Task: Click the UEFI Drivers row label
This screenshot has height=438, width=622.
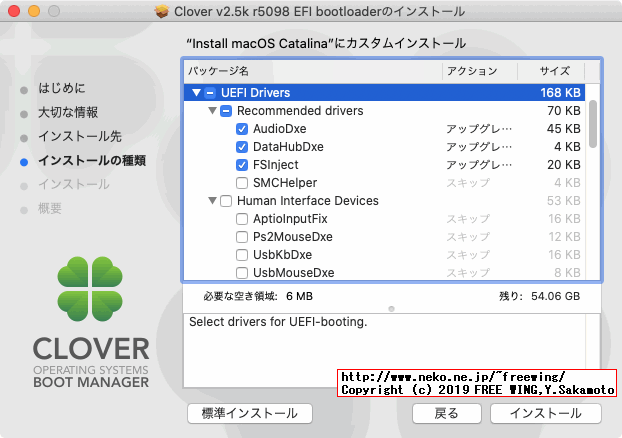Action: coord(255,93)
